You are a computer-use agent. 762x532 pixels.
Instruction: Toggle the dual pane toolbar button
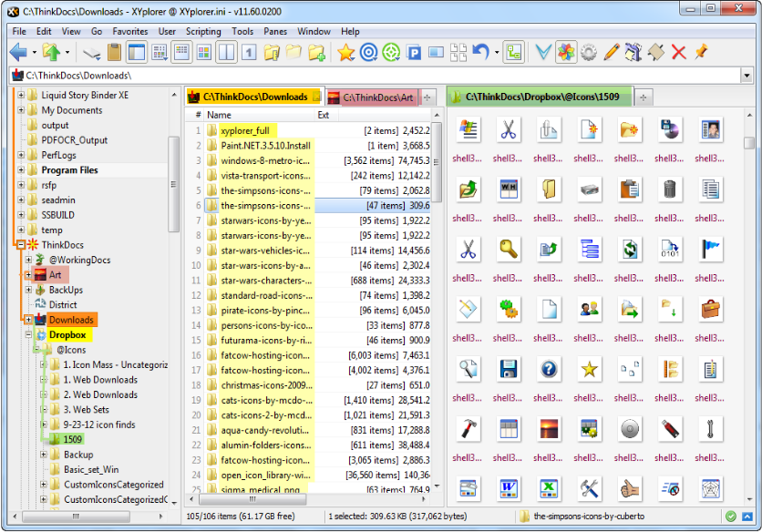click(226, 52)
